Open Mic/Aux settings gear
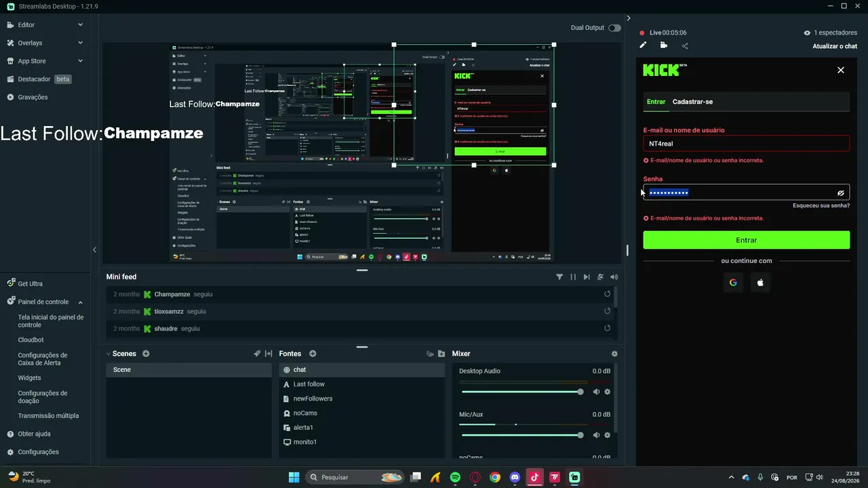Viewport: 868px width, 488px height. 608,435
